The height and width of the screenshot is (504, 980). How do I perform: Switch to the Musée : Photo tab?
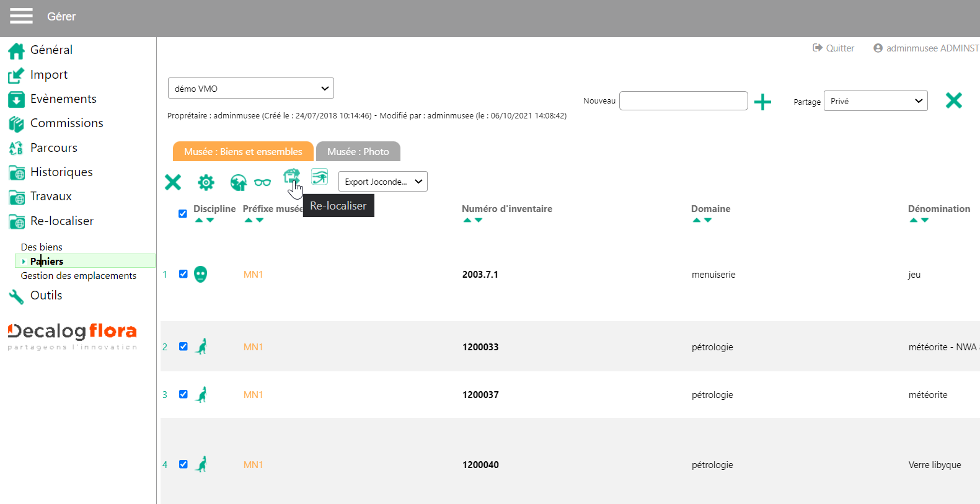pos(358,152)
